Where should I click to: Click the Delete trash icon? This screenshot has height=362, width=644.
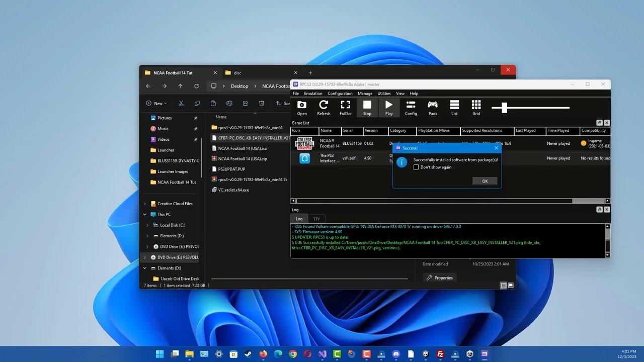pyautogui.click(x=262, y=104)
